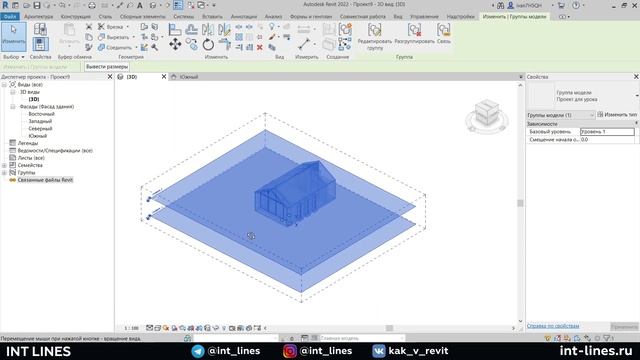Expand the Виды (все) tree node

click(x=4, y=84)
